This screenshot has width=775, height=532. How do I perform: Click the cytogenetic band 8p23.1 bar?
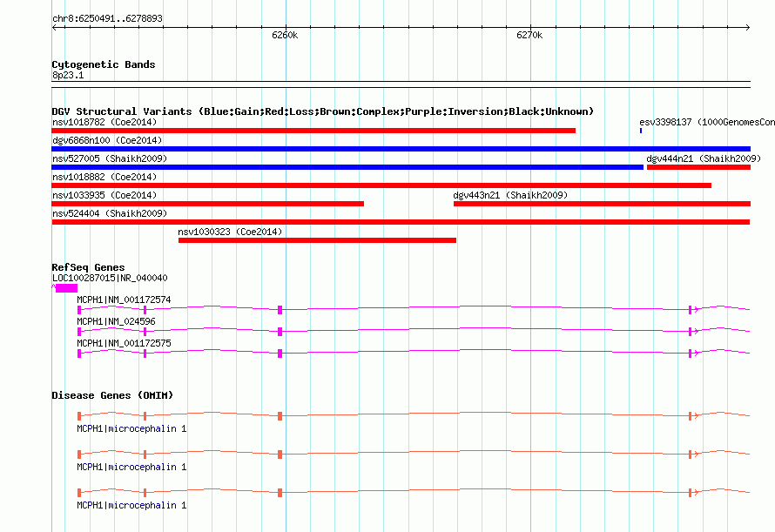click(401, 84)
